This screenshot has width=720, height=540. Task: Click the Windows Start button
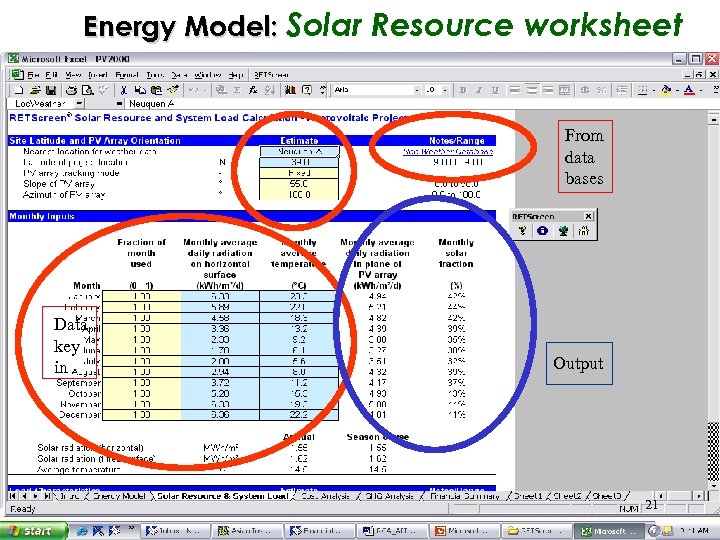(32, 531)
